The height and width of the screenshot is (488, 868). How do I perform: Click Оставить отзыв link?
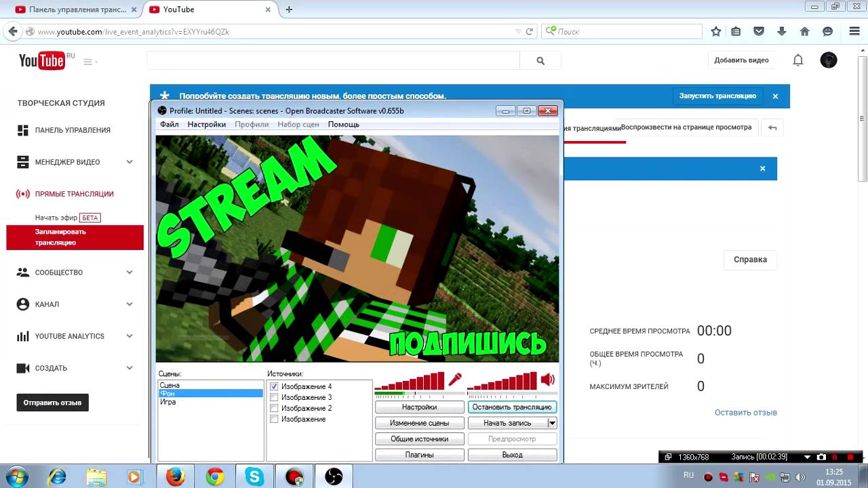click(746, 413)
